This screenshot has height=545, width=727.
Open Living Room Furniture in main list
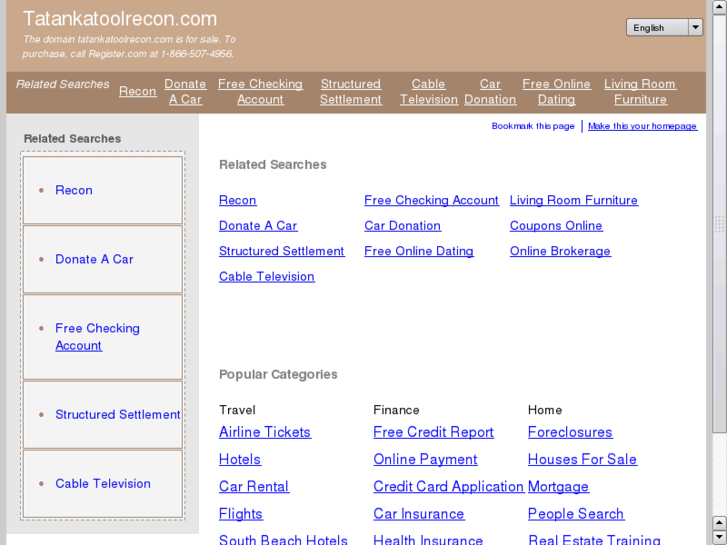tap(574, 200)
